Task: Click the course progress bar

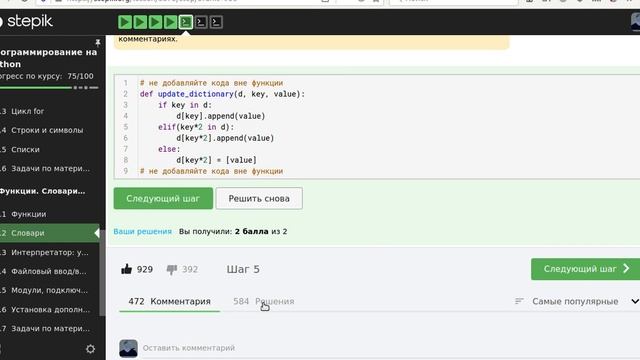Action: (x=49, y=87)
